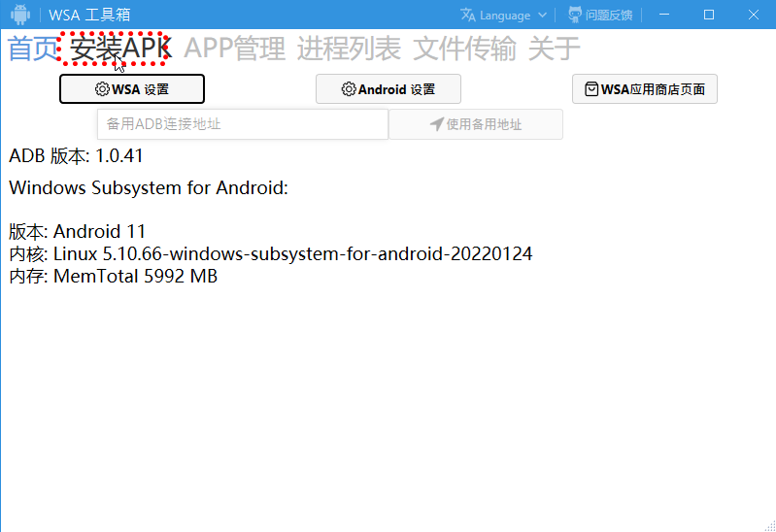Select the 进程列表 tab

tap(349, 49)
